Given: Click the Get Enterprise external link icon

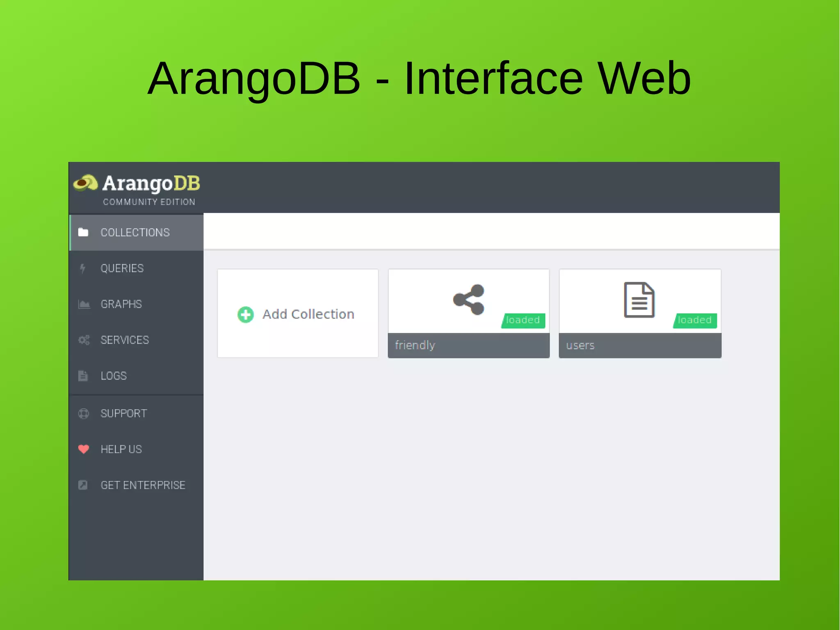Looking at the screenshot, I should coord(83,485).
